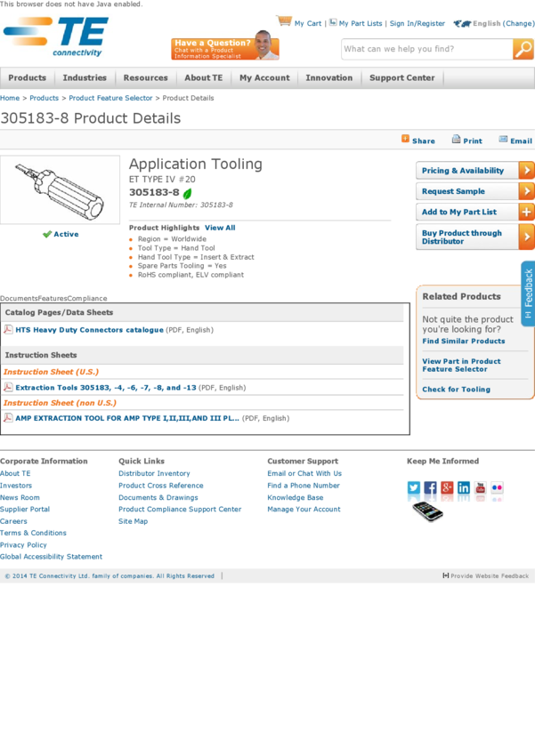The width and height of the screenshot is (535, 756).
Task: Click the mobile phone app image
Action: pyautogui.click(x=427, y=511)
